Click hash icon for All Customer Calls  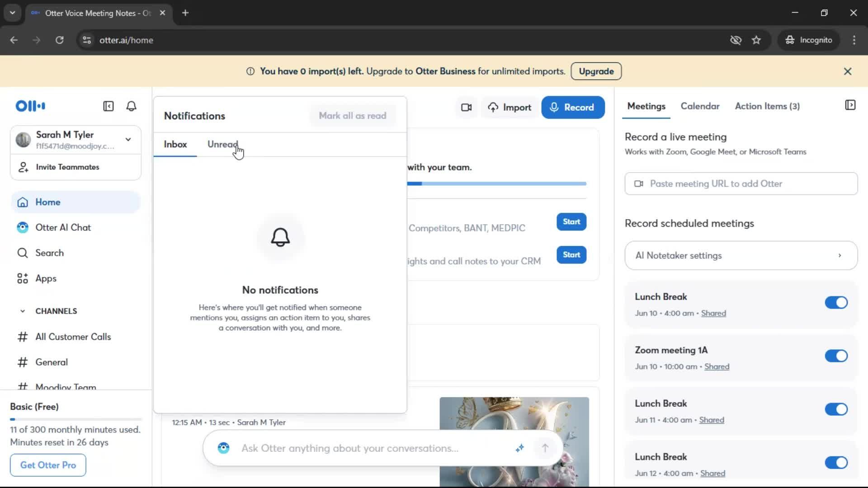pos(23,337)
